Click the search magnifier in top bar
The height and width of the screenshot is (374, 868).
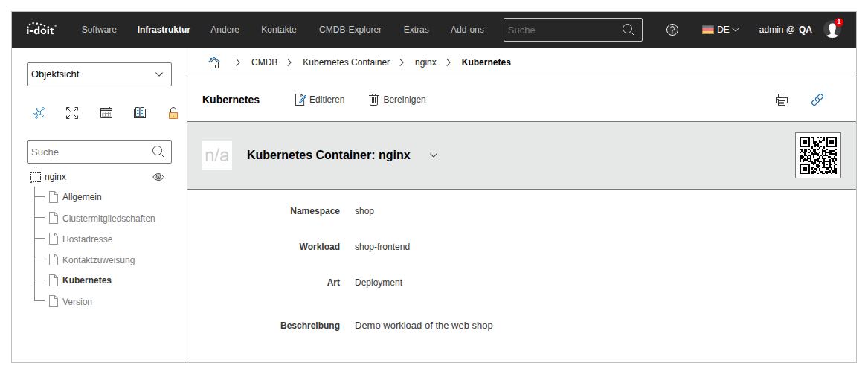[629, 29]
